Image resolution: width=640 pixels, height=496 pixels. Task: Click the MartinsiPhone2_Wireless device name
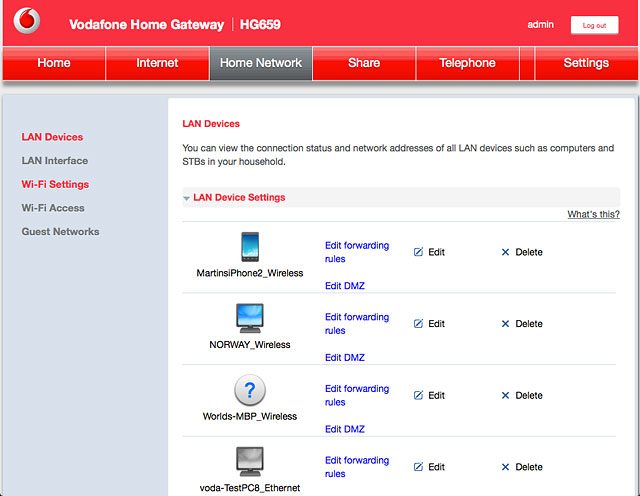click(x=250, y=273)
